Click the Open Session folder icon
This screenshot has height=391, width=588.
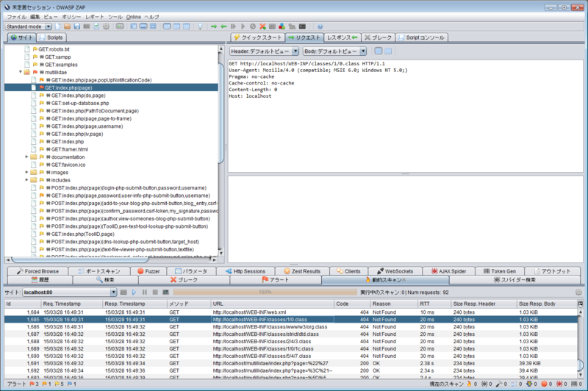click(67, 26)
